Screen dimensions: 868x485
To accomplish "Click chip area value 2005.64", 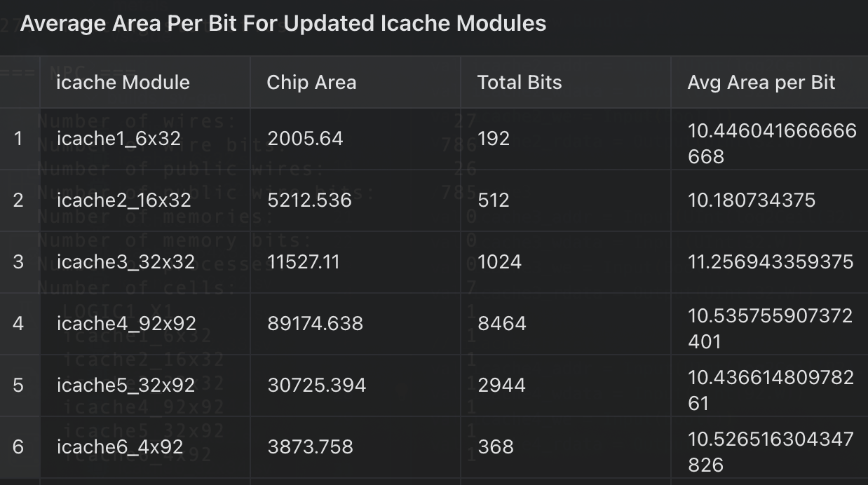I will click(305, 138).
